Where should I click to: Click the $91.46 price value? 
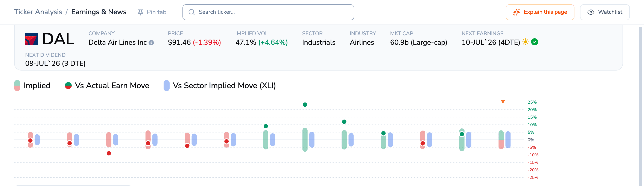[x=179, y=42]
